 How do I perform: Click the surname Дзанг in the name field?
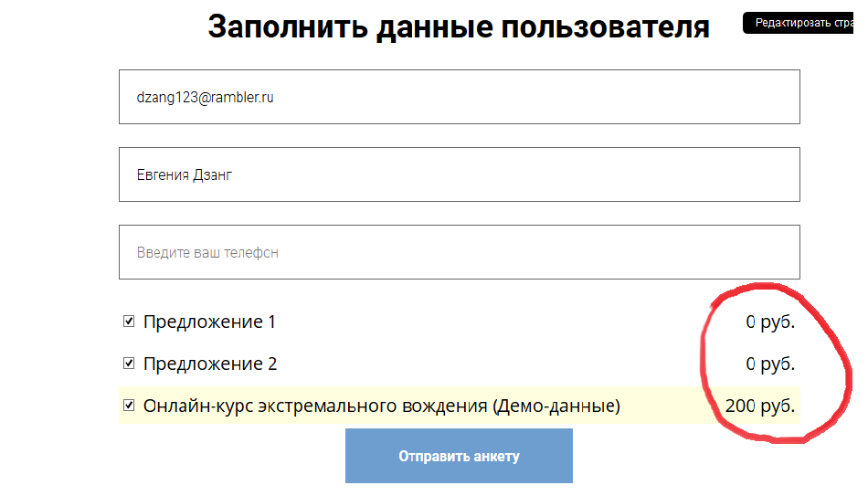point(213,174)
